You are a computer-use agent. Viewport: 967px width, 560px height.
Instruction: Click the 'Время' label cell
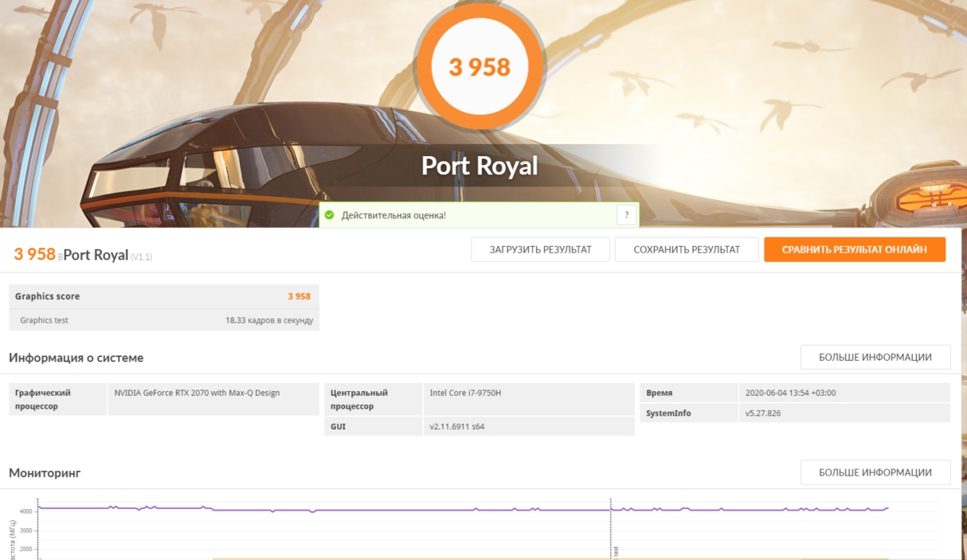coord(689,393)
